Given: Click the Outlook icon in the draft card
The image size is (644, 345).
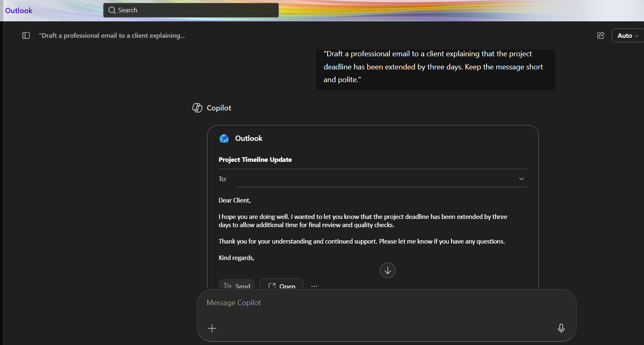Looking at the screenshot, I should point(224,138).
